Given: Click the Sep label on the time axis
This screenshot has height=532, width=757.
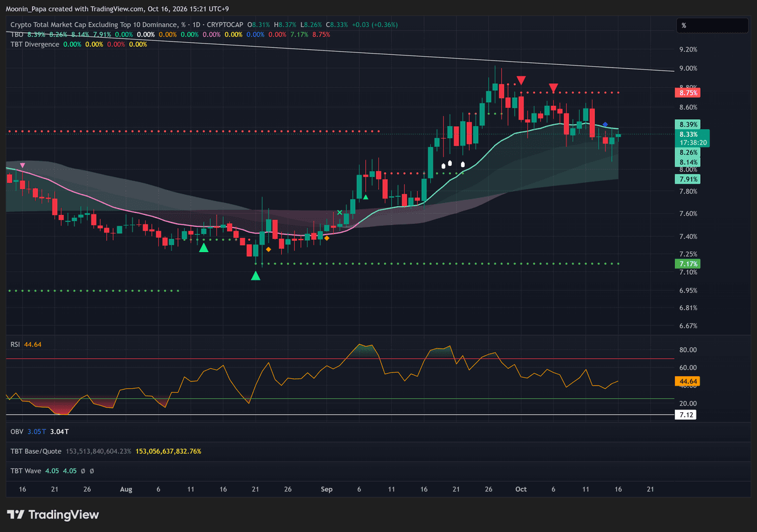Looking at the screenshot, I should coord(326,489).
